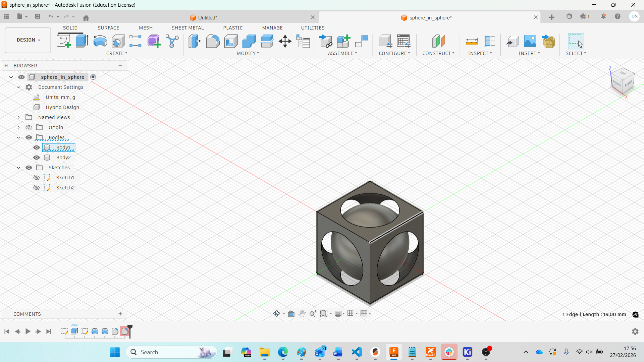
Task: Select the Shell tool
Action: 231,41
